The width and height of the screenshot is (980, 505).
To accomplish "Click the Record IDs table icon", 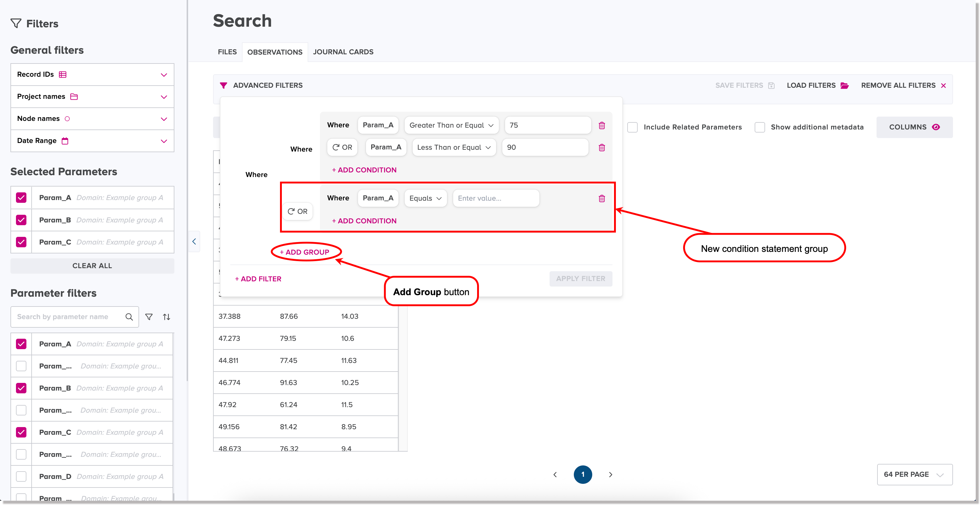I will point(63,75).
